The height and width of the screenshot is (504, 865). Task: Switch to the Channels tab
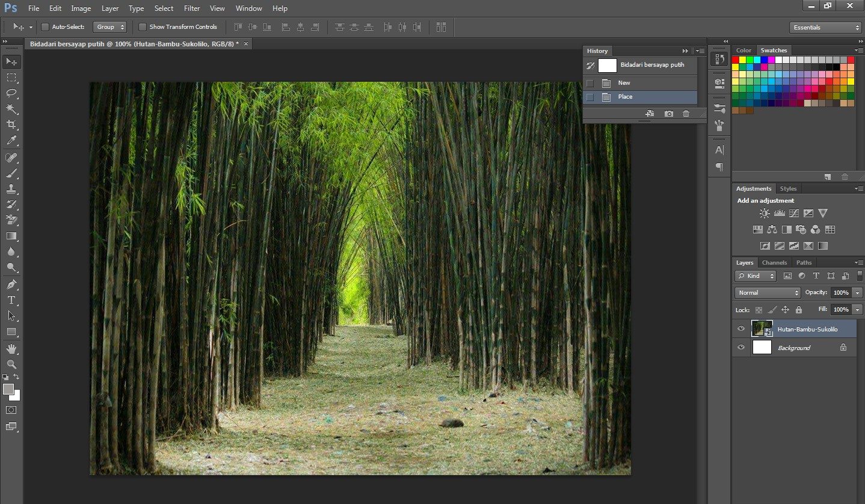pyautogui.click(x=774, y=263)
